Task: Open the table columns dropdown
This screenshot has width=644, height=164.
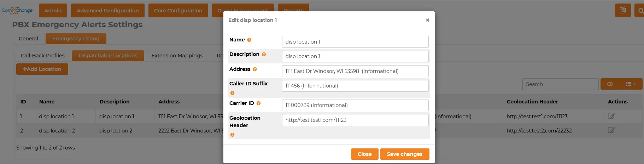Action: (x=631, y=84)
